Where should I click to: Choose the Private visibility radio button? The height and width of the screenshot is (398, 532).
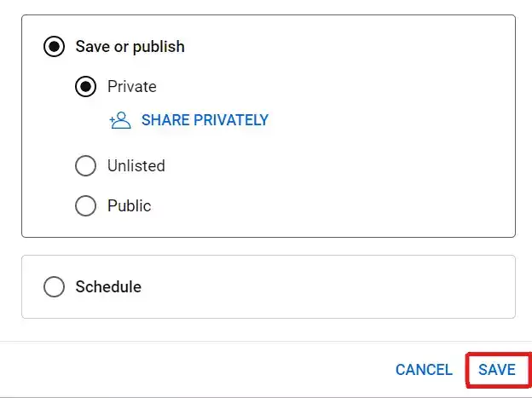pos(85,87)
